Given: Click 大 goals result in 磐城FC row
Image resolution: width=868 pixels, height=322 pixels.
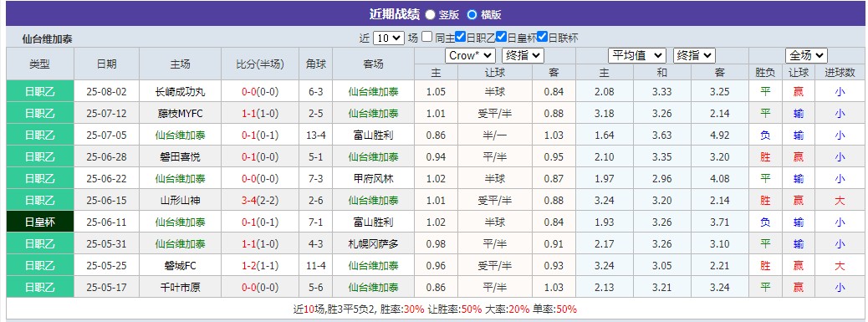Looking at the screenshot, I should click(840, 266).
